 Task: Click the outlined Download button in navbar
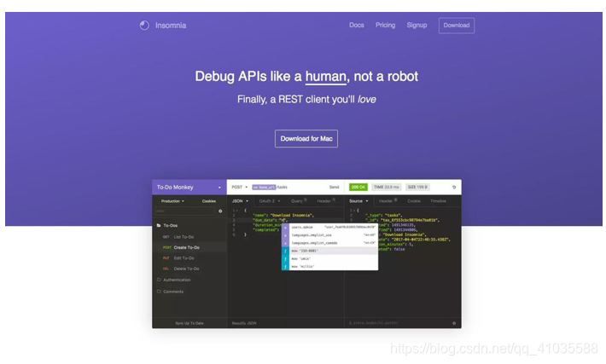click(x=457, y=26)
